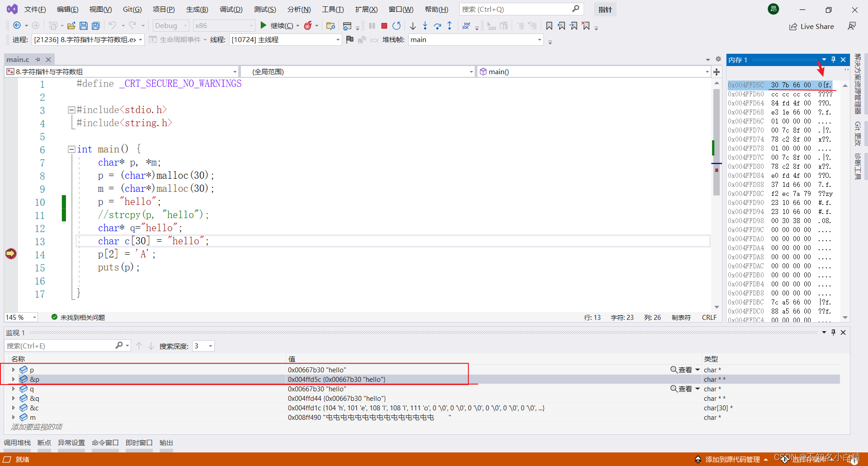Open the stack frame main dropdown
The image size is (868, 466).
tap(476, 40)
